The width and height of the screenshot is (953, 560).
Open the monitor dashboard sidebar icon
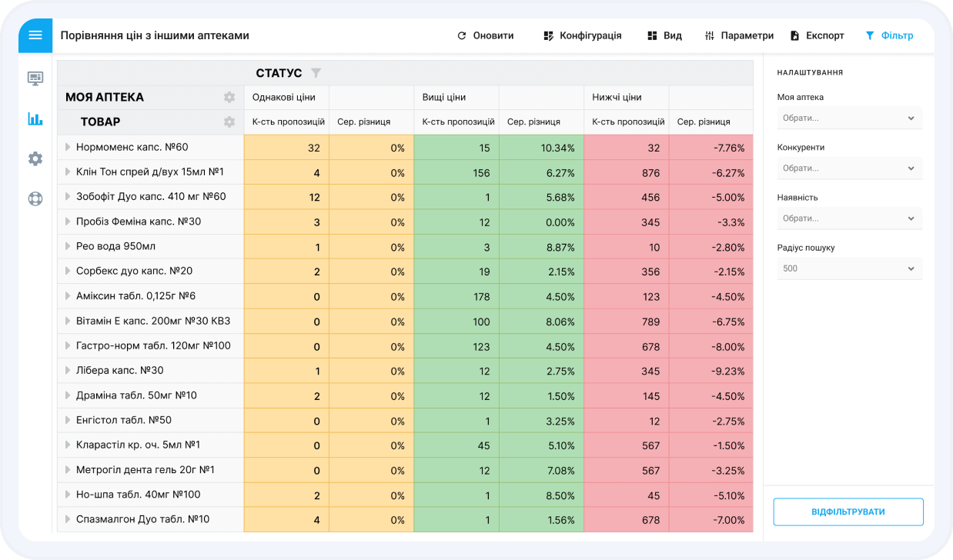[x=35, y=78]
